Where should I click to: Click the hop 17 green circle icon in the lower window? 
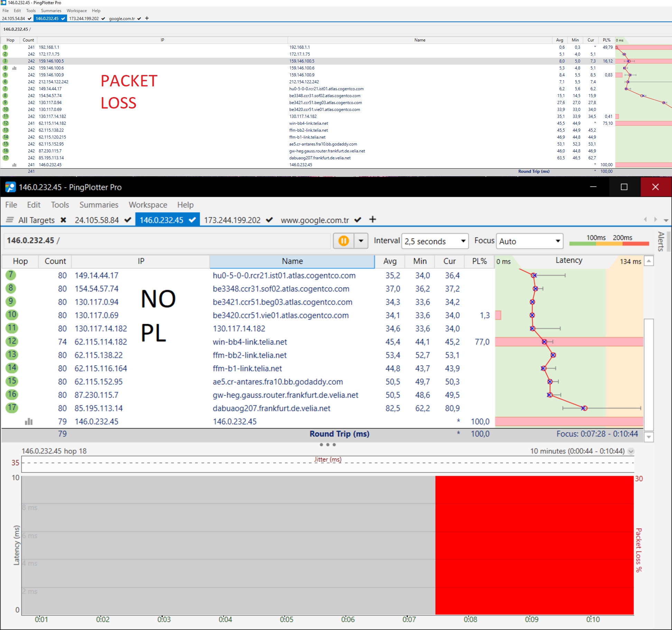(x=12, y=408)
